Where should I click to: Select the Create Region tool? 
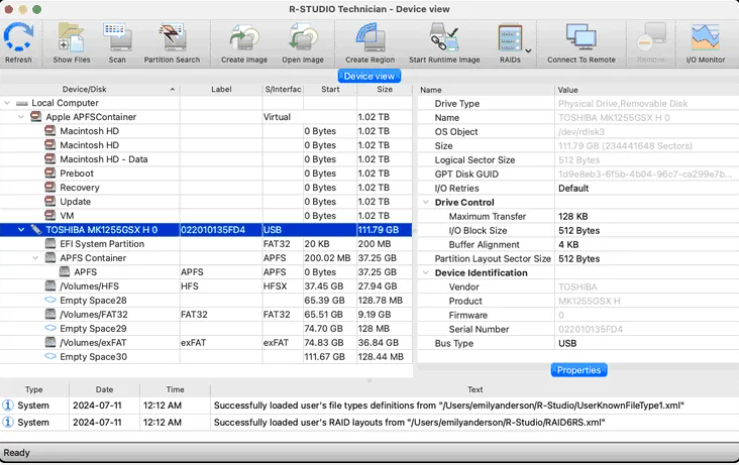[x=370, y=38]
